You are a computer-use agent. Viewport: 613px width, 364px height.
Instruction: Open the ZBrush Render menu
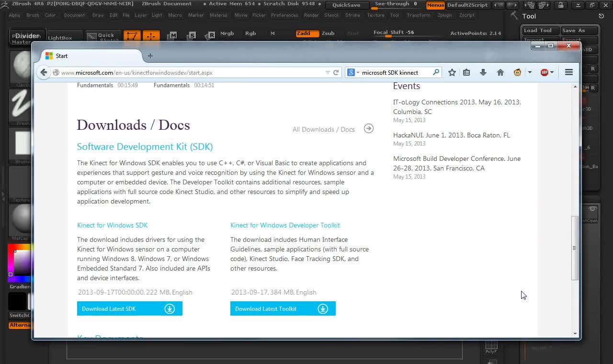pyautogui.click(x=311, y=15)
